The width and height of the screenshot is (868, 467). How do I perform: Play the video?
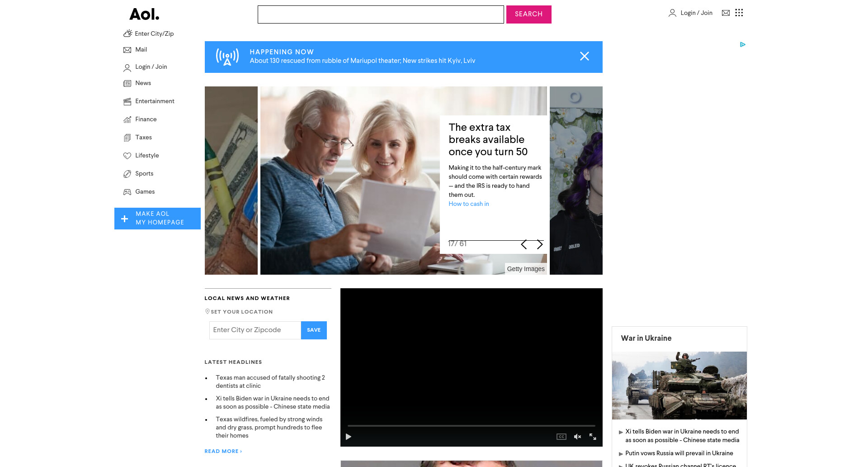(x=348, y=437)
